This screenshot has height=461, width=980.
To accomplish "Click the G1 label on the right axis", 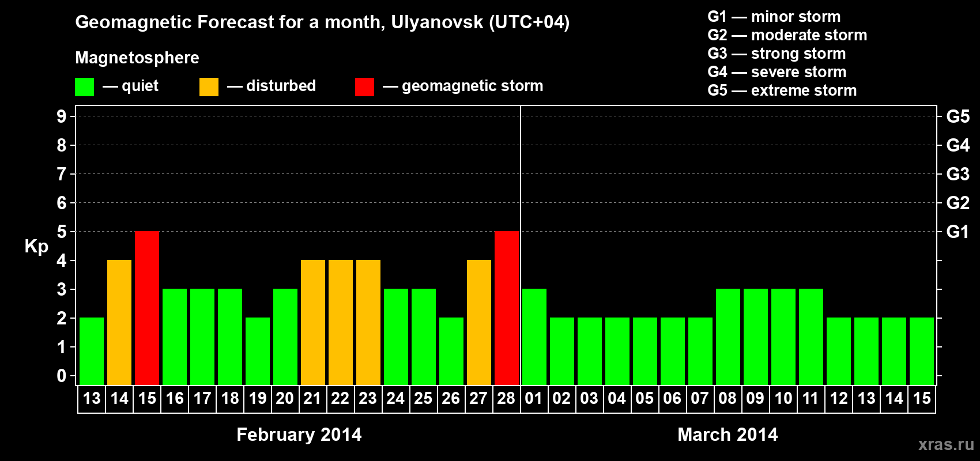I will click(958, 232).
